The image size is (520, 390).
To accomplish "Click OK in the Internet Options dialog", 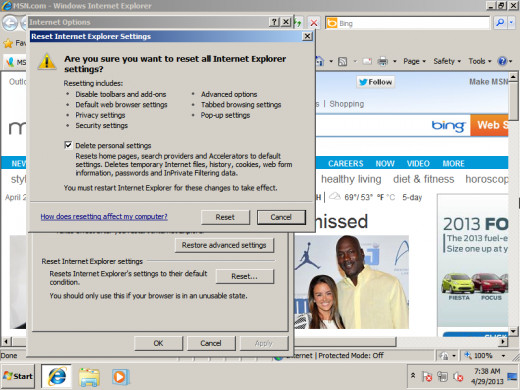I will click(158, 343).
